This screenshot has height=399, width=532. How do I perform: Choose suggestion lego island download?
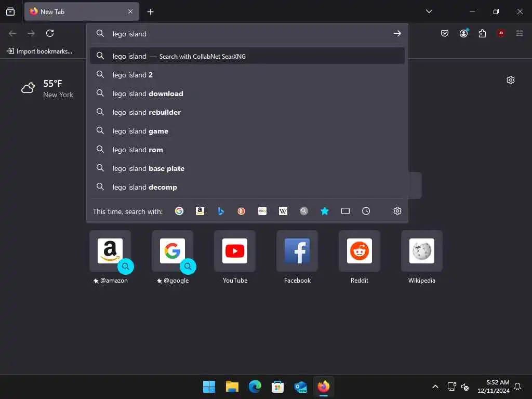pyautogui.click(x=247, y=94)
